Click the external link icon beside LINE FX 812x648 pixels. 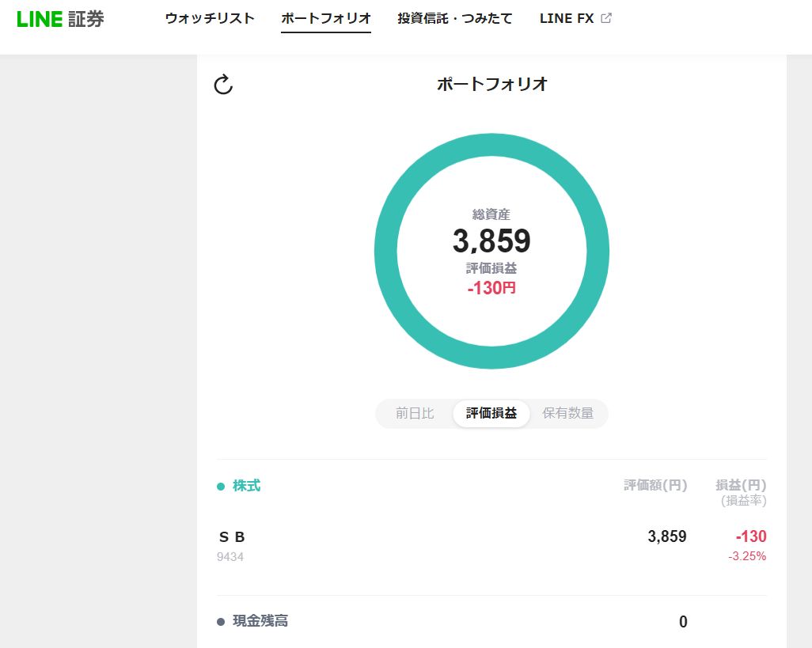point(606,18)
